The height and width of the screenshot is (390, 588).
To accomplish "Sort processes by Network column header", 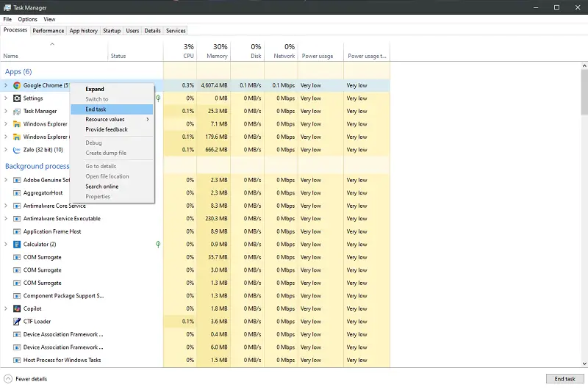I will coord(282,51).
